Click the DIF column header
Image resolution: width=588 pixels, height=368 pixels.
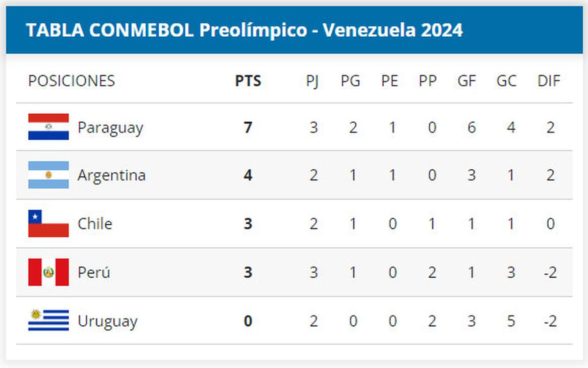[x=549, y=81]
